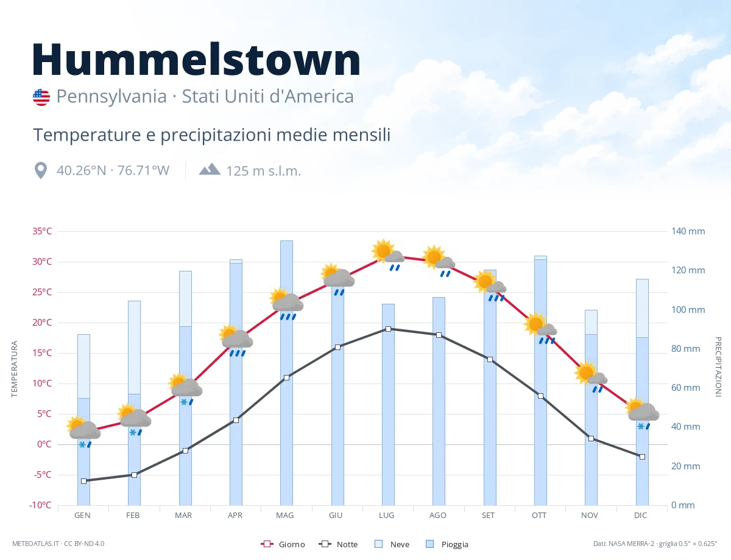Click the '140 mm' axis label
The width and height of the screenshot is (731, 560).
tap(688, 231)
